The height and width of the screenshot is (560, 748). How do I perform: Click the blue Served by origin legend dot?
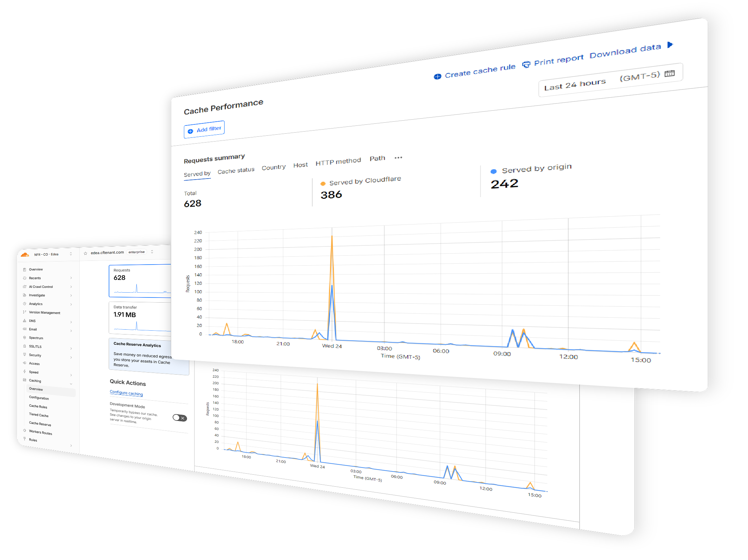pyautogui.click(x=494, y=171)
